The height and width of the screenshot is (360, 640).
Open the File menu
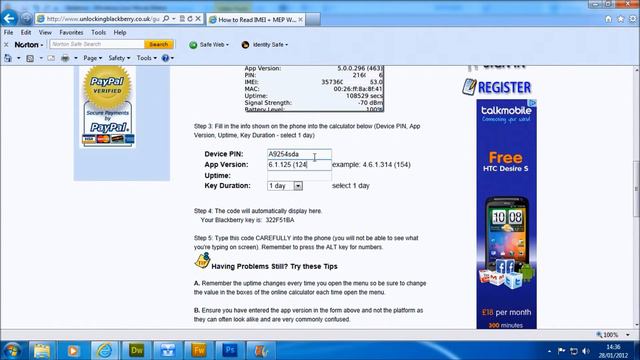(x=8, y=32)
